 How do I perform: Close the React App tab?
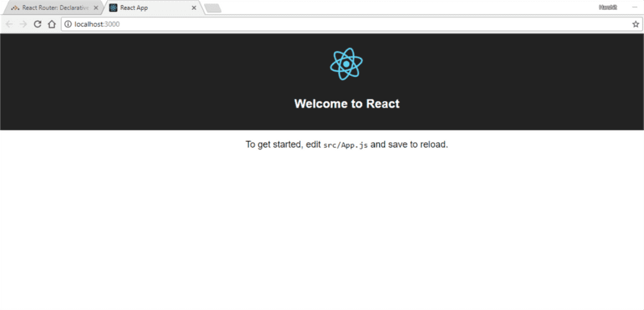[x=194, y=8]
